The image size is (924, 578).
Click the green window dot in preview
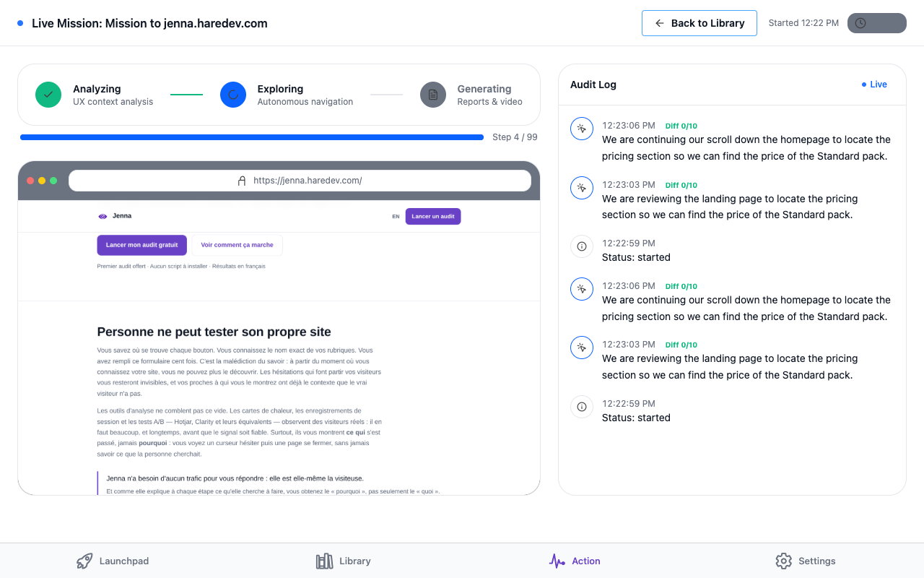(53, 181)
